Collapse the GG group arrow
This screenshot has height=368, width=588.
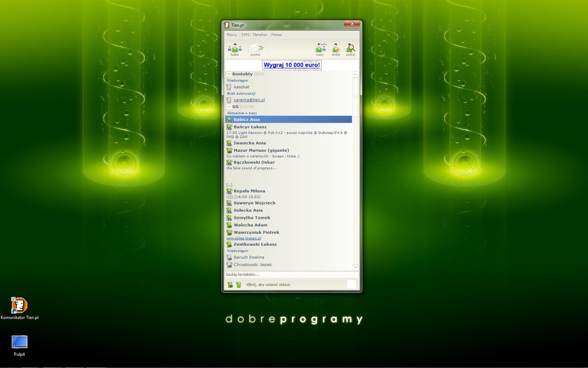click(x=229, y=107)
